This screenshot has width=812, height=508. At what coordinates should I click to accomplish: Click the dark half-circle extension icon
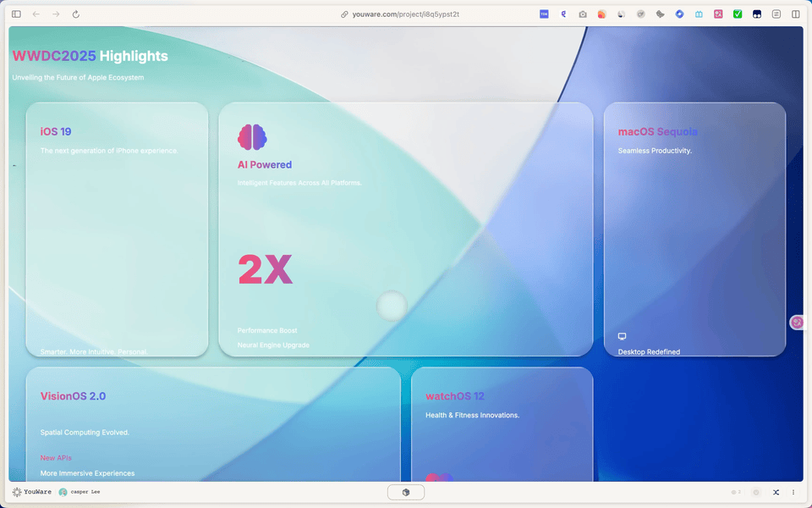click(x=622, y=14)
